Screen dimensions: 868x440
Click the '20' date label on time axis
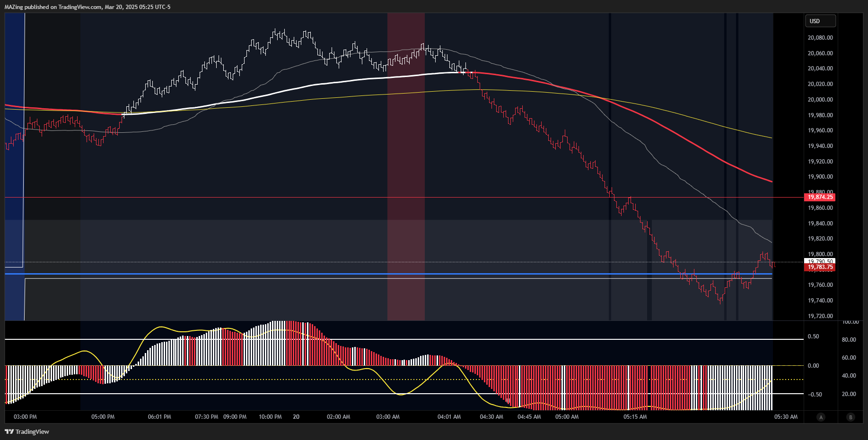point(296,417)
